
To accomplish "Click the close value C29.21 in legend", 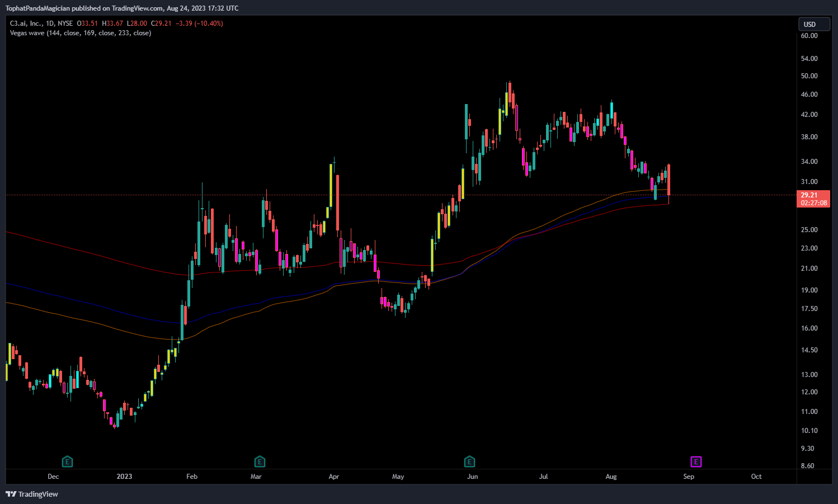I will coord(161,23).
